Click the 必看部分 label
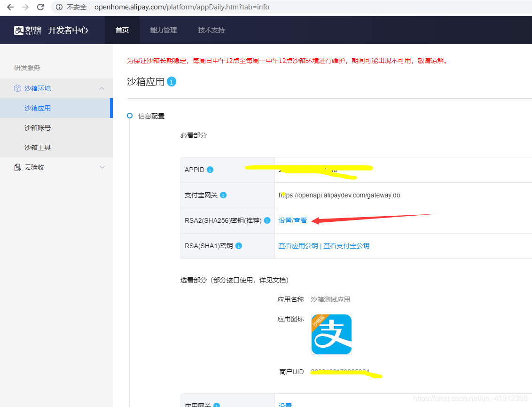532x407 pixels. tap(194, 136)
